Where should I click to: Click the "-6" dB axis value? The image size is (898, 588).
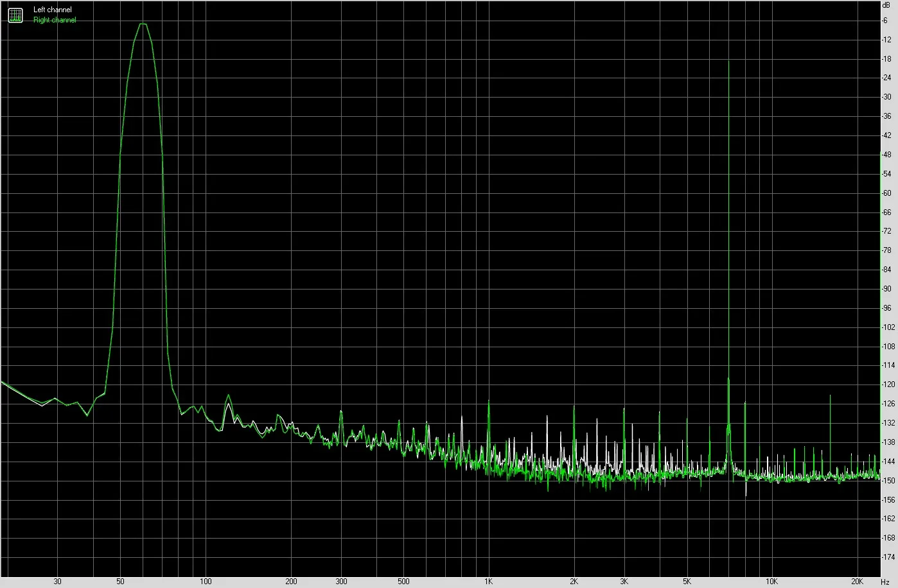point(885,21)
